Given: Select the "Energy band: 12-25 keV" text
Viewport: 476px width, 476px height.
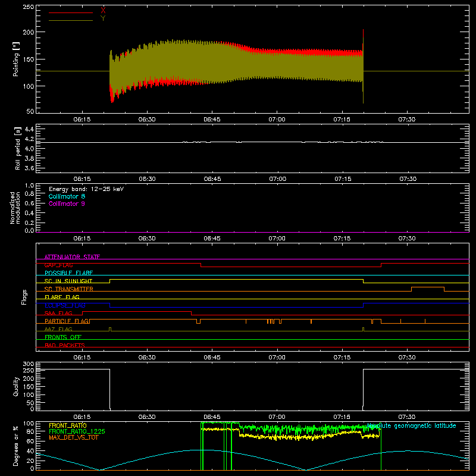Looking at the screenshot, I should coord(86,189).
